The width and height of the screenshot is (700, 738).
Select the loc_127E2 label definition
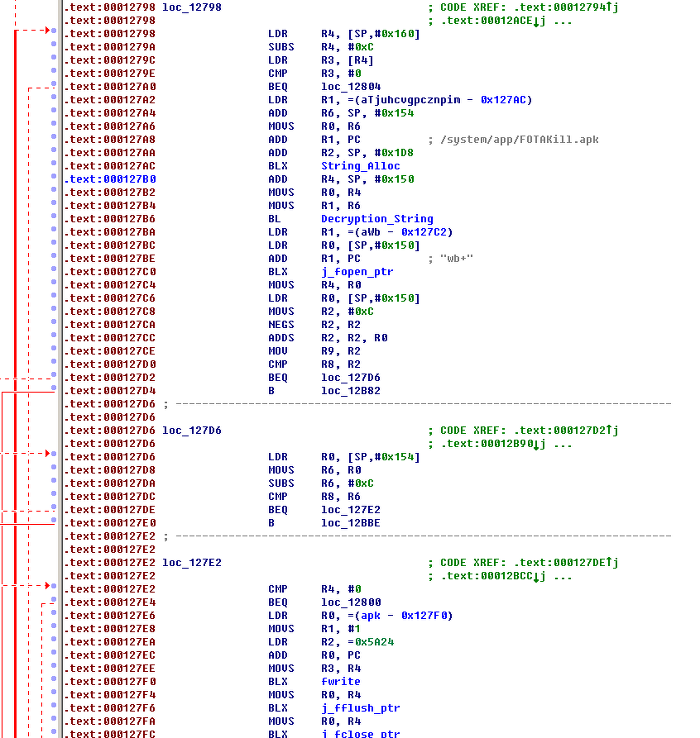pyautogui.click(x=192, y=563)
